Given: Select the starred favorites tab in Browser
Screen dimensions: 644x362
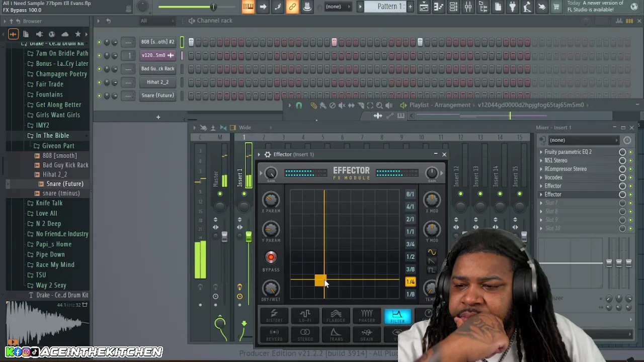Looking at the screenshot, I should point(77,34).
